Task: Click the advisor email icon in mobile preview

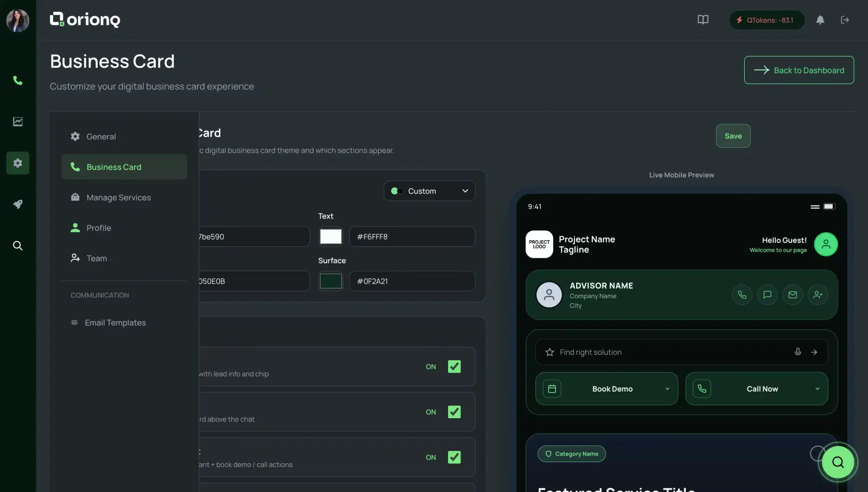Action: tap(793, 295)
